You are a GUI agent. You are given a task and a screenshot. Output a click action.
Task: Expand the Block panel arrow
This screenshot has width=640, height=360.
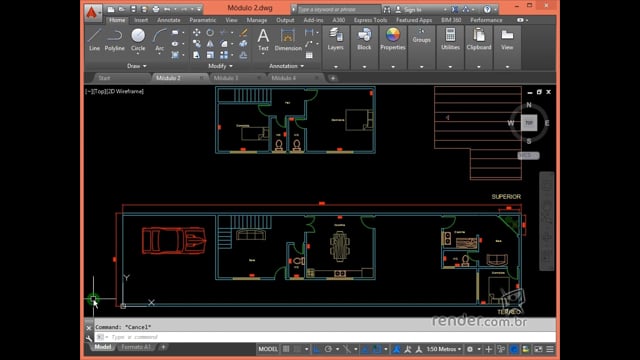click(364, 67)
